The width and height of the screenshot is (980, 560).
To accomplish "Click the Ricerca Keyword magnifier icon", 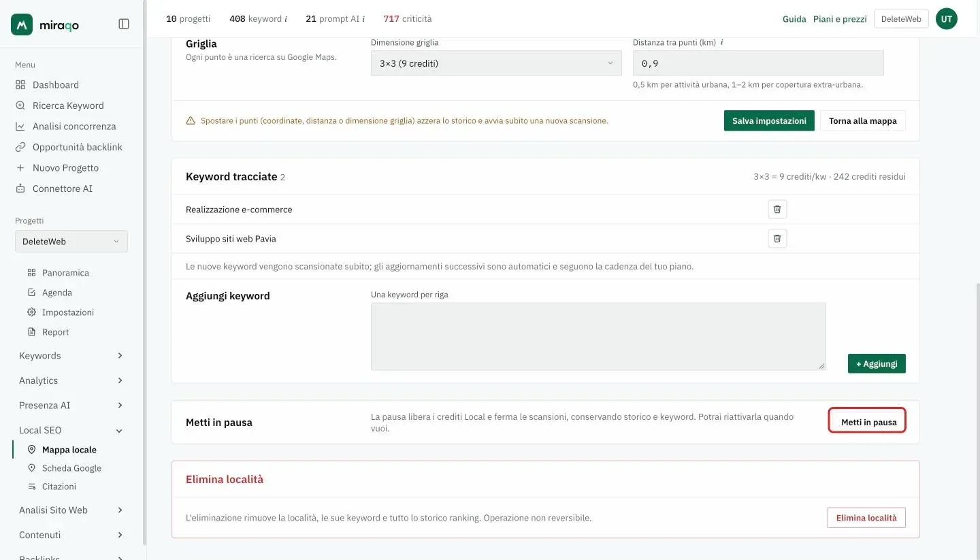I will (20, 105).
